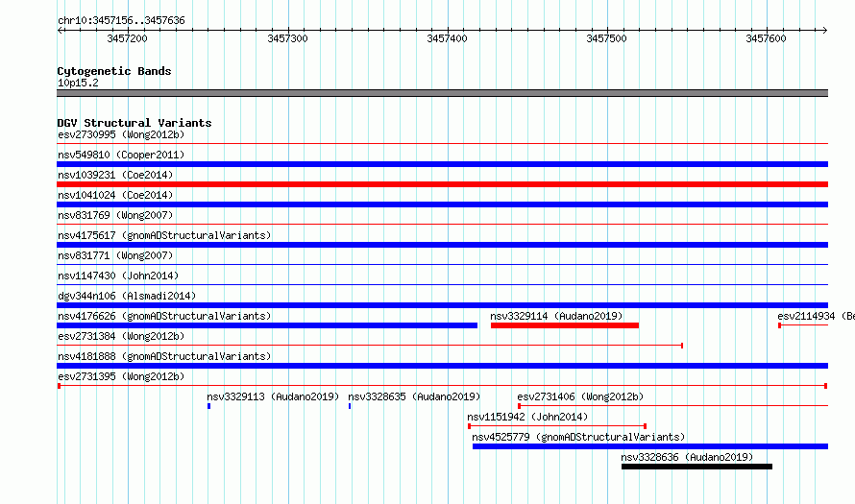Click the esv2731406 (Wong2012b) label
The width and height of the screenshot is (855, 504).
click(x=580, y=396)
